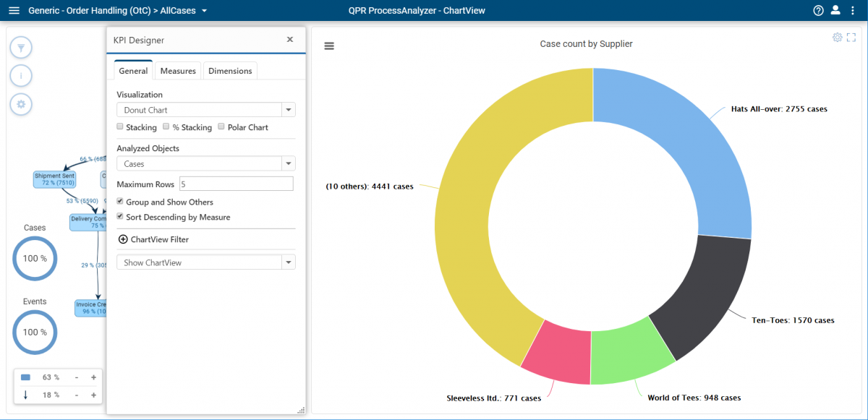The width and height of the screenshot is (868, 420).
Task: Click the World of Tees: 948 cases label
Action: pyautogui.click(x=694, y=398)
